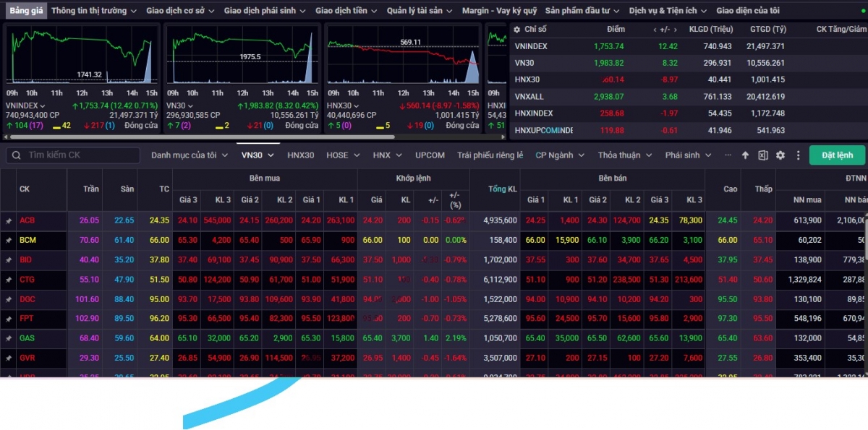
Task: Open price board settings gear
Action: (x=780, y=155)
